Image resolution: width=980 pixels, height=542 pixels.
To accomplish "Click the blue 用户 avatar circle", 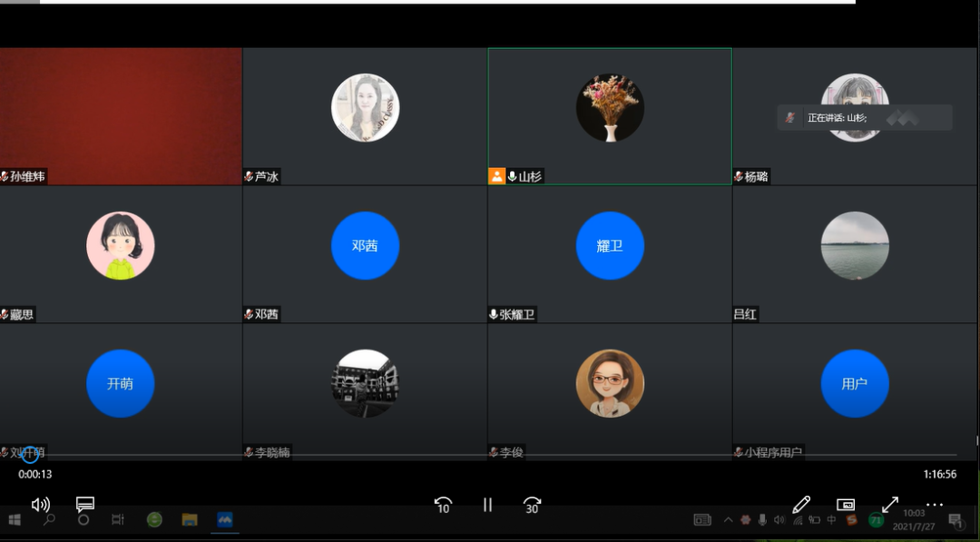I will tap(855, 384).
